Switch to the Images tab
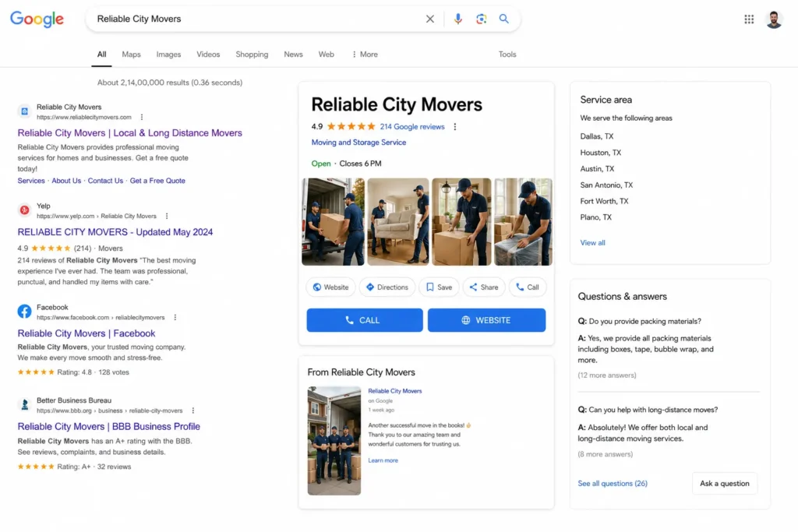Viewport: 798px width, 532px height. [x=168, y=55]
